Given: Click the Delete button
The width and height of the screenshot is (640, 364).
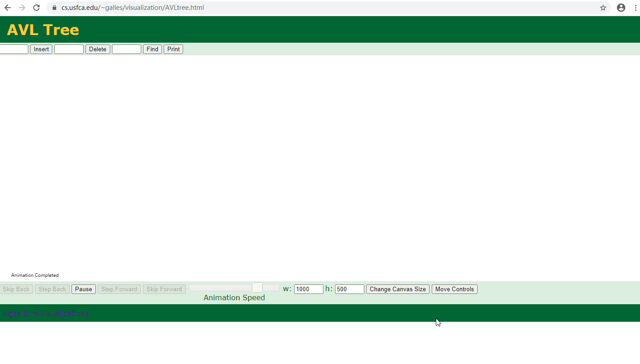Looking at the screenshot, I should click(98, 49).
